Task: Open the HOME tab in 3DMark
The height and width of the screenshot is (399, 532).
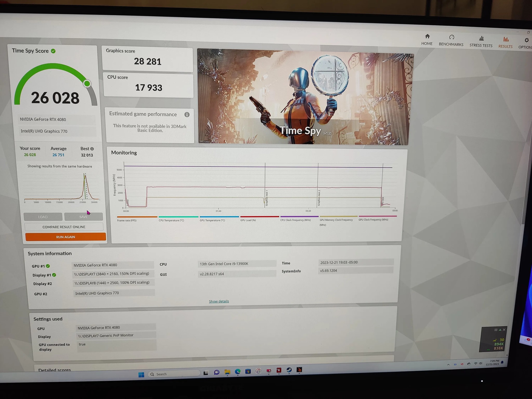Action: [427, 40]
